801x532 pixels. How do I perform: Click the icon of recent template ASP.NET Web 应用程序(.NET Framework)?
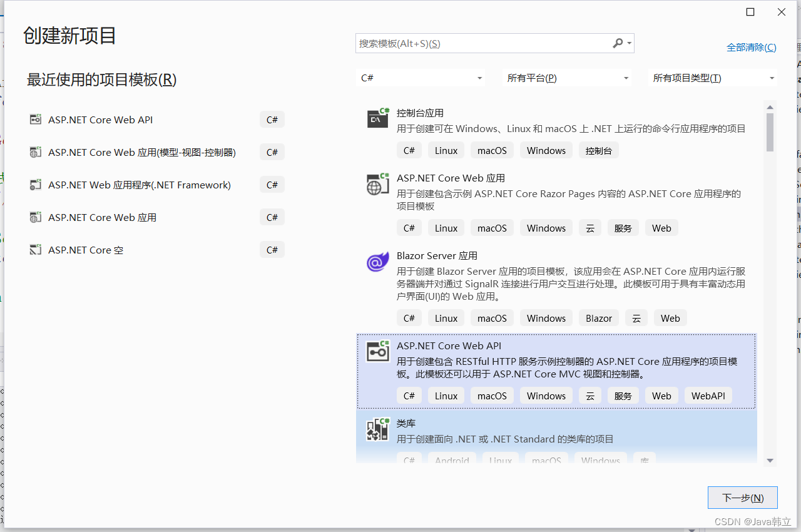pos(36,185)
